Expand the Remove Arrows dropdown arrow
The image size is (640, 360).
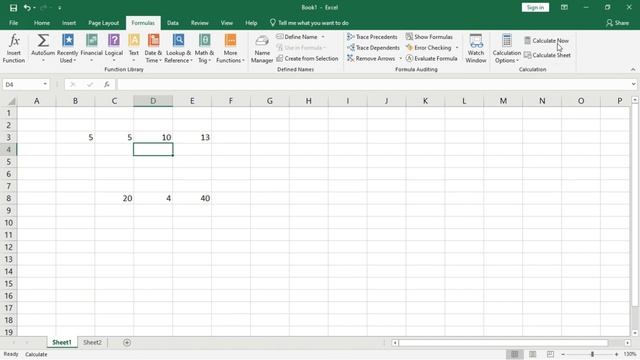[400, 59]
